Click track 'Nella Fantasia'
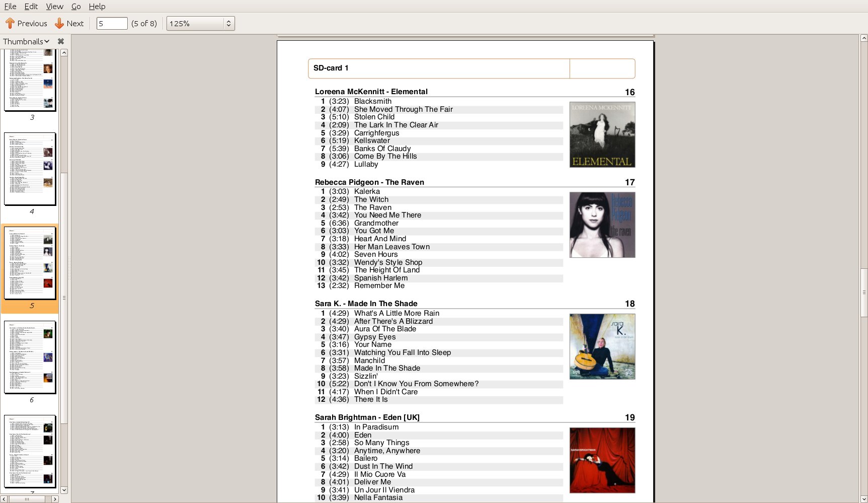Screen dimensions: 868x503 click(378, 497)
